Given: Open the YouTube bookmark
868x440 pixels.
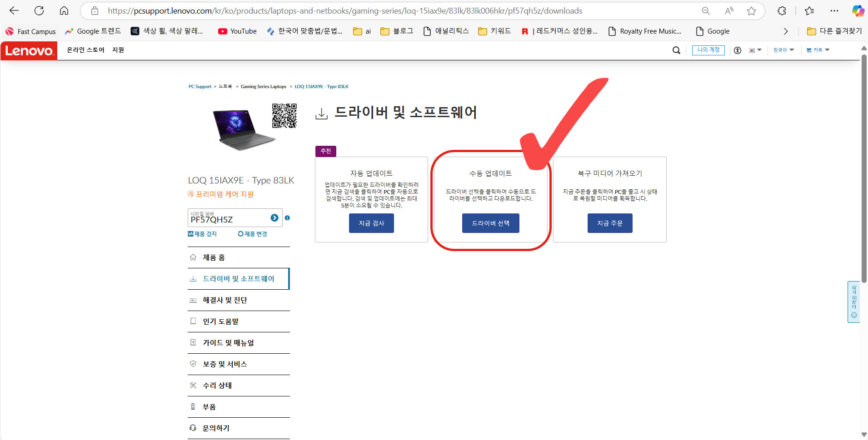Looking at the screenshot, I should click(237, 31).
